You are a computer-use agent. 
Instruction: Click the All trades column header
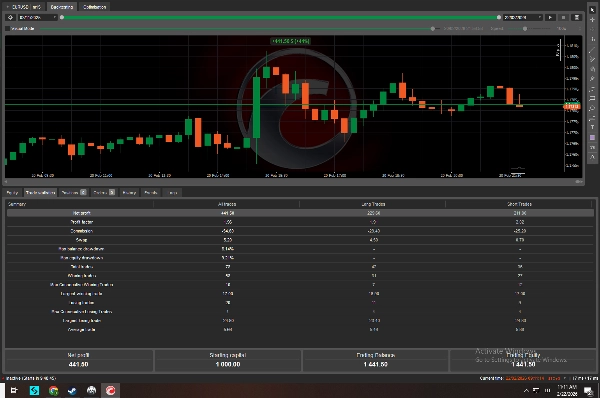(x=227, y=204)
